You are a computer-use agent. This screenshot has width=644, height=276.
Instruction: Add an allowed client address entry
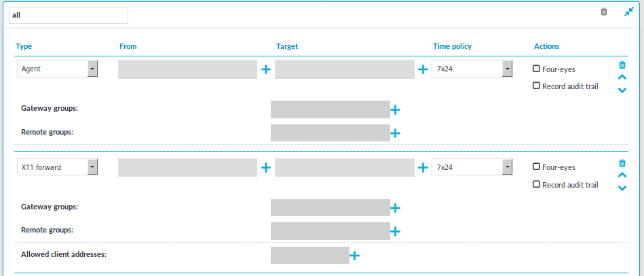[x=354, y=256]
